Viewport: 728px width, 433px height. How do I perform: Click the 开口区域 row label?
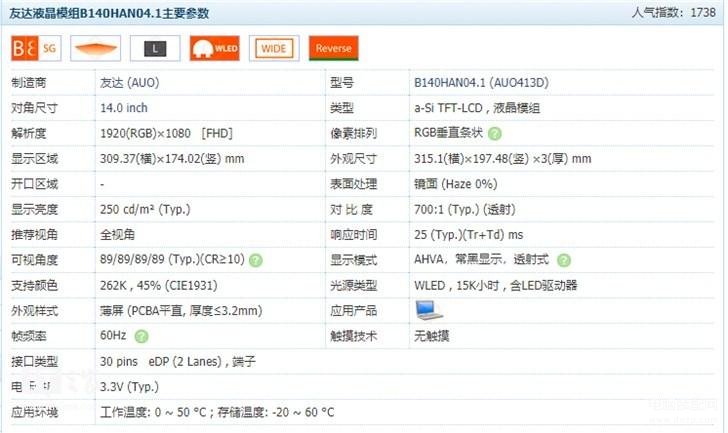coord(34,184)
